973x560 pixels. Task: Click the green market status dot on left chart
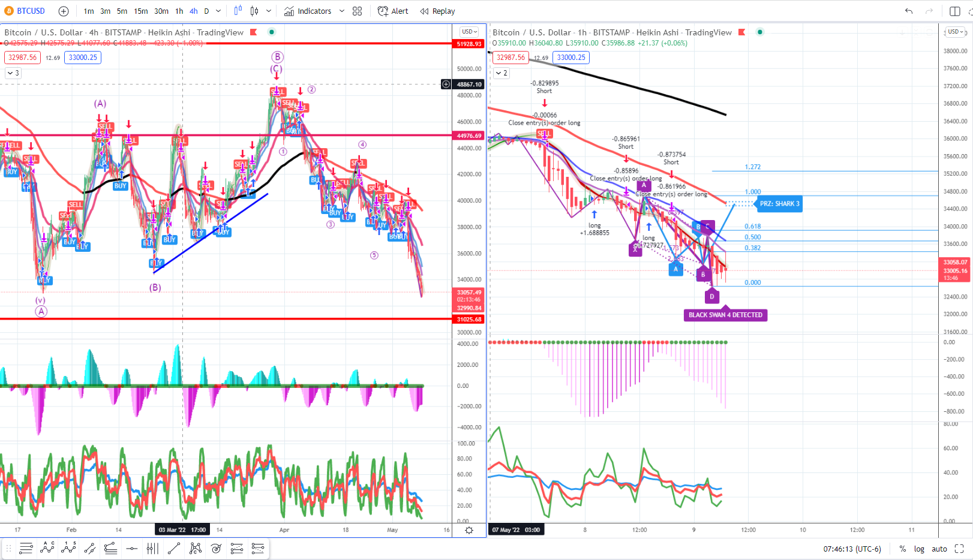click(x=272, y=32)
